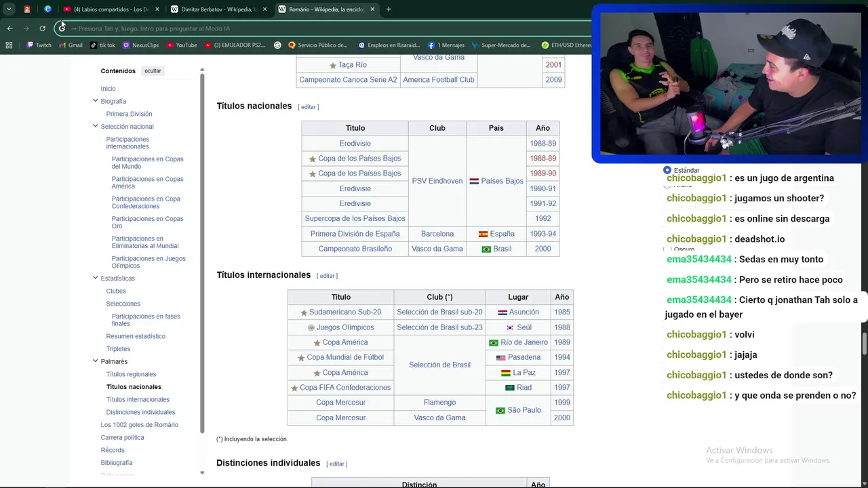Open the Gmail bookmark
868x488 pixels.
pos(71,45)
